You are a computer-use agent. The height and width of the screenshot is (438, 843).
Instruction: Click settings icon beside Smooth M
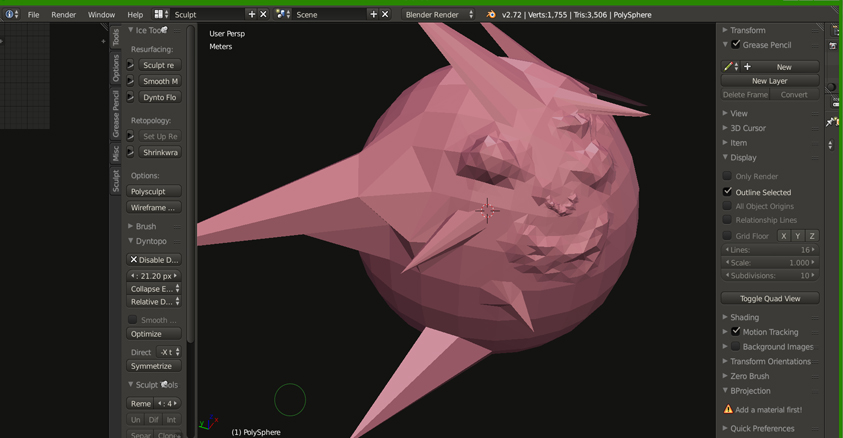131,81
